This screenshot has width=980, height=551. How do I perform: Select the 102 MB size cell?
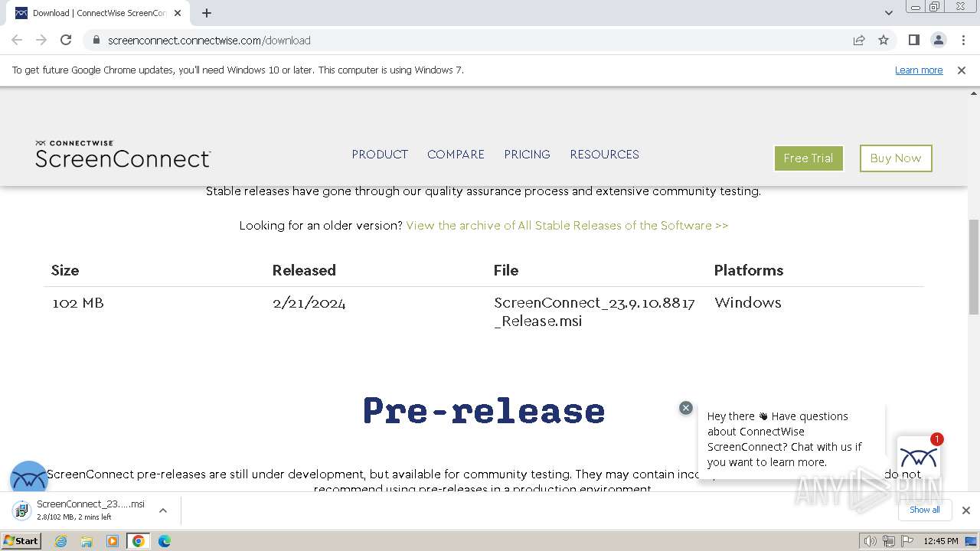tap(78, 303)
